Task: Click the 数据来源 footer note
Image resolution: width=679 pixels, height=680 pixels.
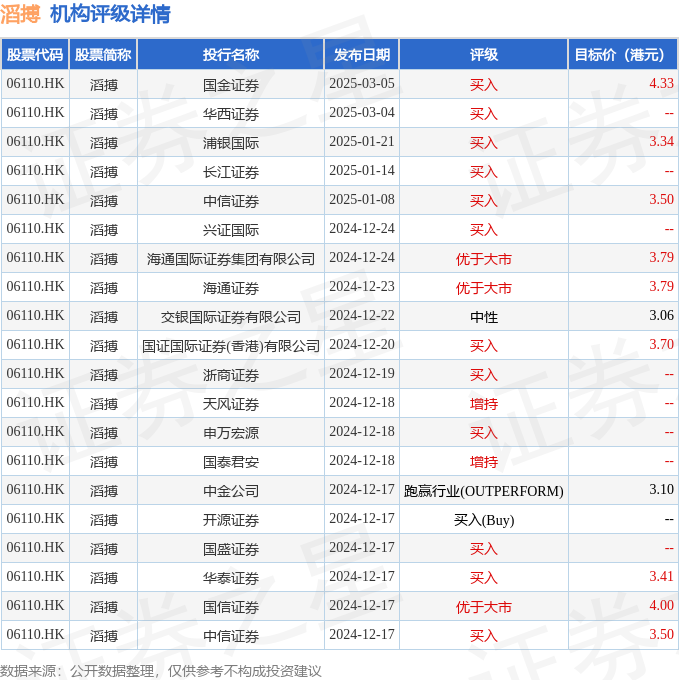Action: 161,671
